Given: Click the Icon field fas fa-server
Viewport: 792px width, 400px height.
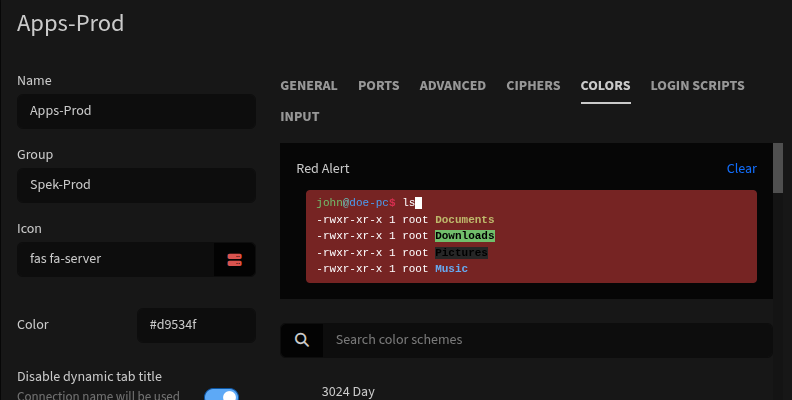Looking at the screenshot, I should pos(116,260).
